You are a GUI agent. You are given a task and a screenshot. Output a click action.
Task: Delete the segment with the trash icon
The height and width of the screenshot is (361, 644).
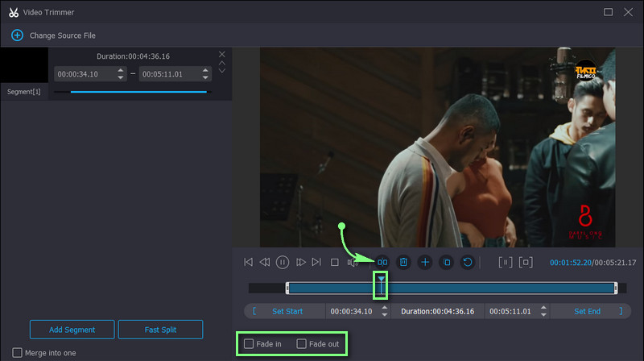pyautogui.click(x=403, y=262)
